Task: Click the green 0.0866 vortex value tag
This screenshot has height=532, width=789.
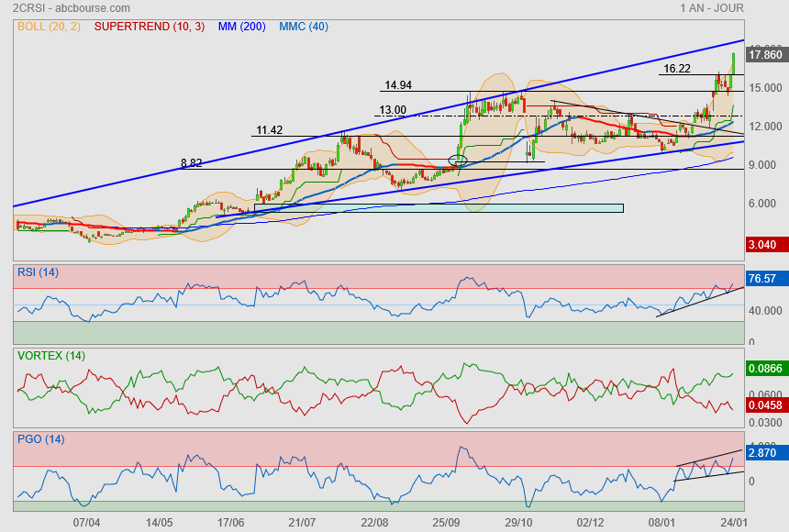Action: point(764,368)
